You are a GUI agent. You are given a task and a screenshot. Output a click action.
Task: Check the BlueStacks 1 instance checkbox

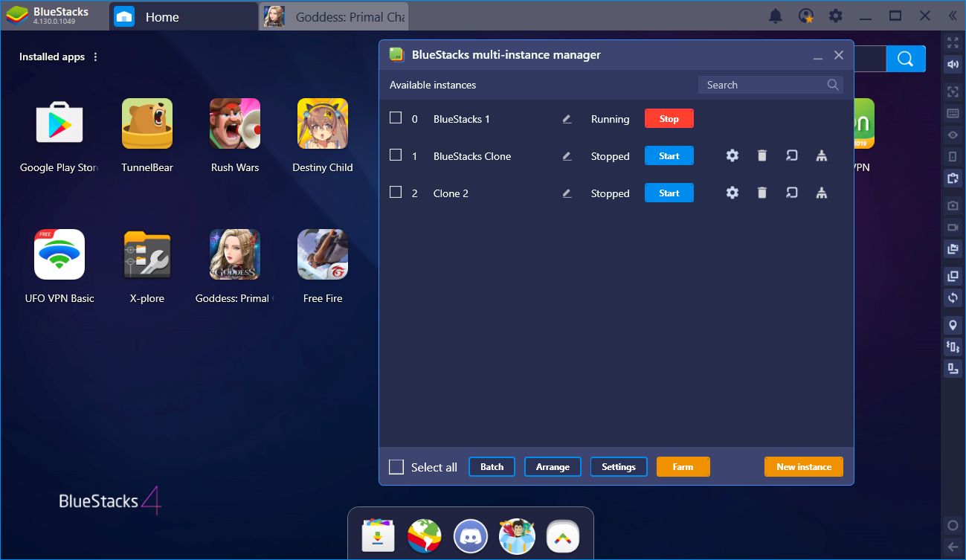[x=396, y=118]
